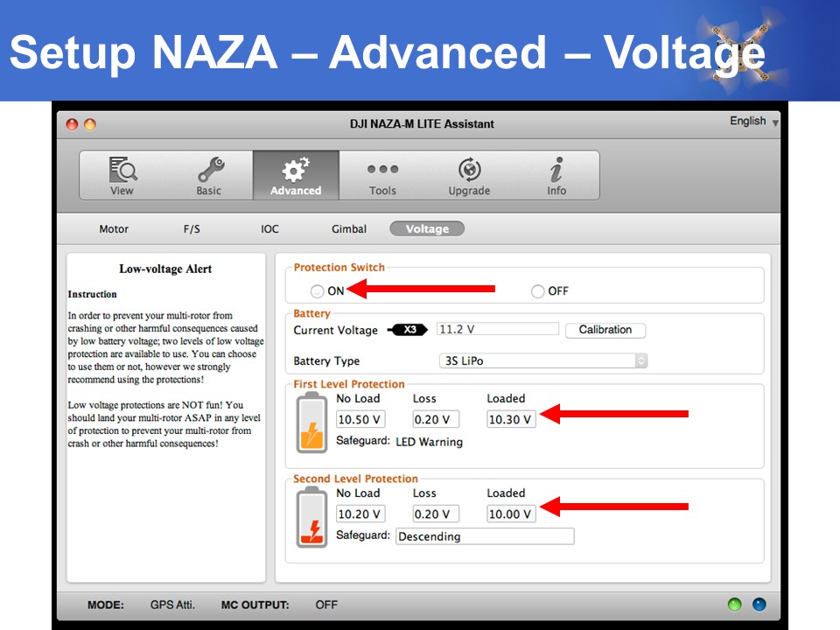Open the English language dropdown

753,121
